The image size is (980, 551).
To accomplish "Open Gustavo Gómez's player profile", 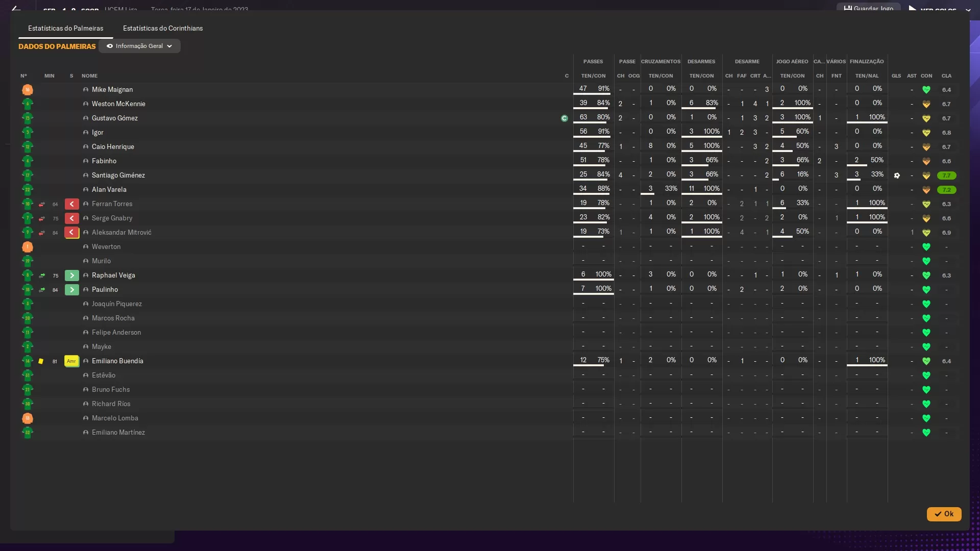I will tap(115, 118).
